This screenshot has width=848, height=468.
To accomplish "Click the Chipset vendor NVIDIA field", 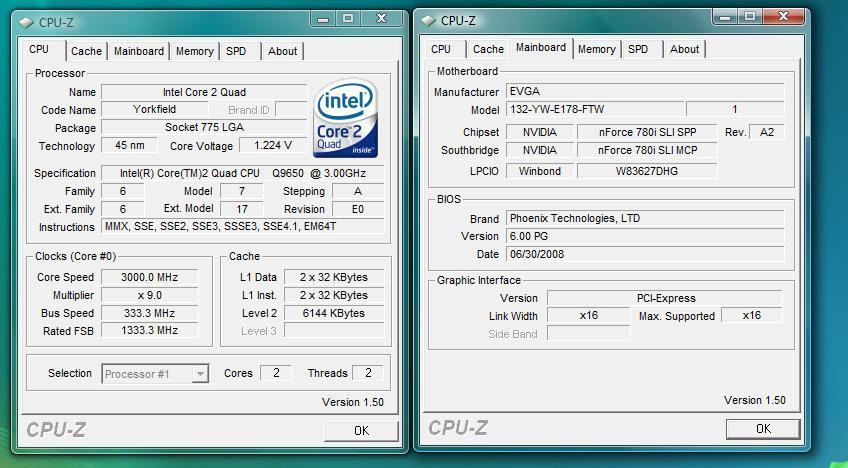I will coord(539,132).
